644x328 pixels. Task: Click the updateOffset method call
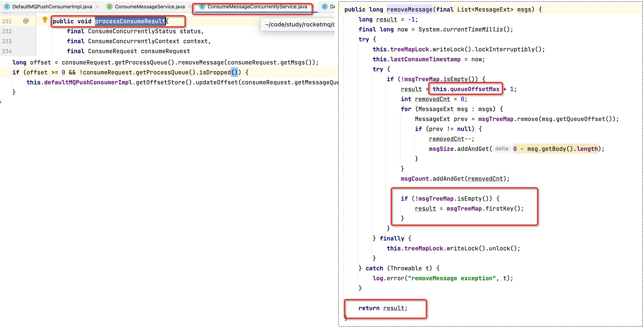pyautogui.click(x=216, y=82)
